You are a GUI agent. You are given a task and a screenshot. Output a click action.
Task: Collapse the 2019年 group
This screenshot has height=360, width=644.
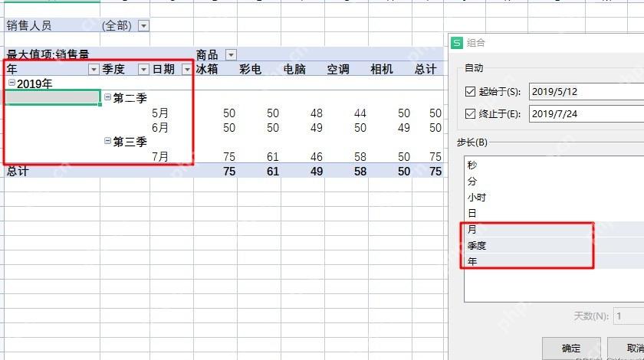(12, 83)
